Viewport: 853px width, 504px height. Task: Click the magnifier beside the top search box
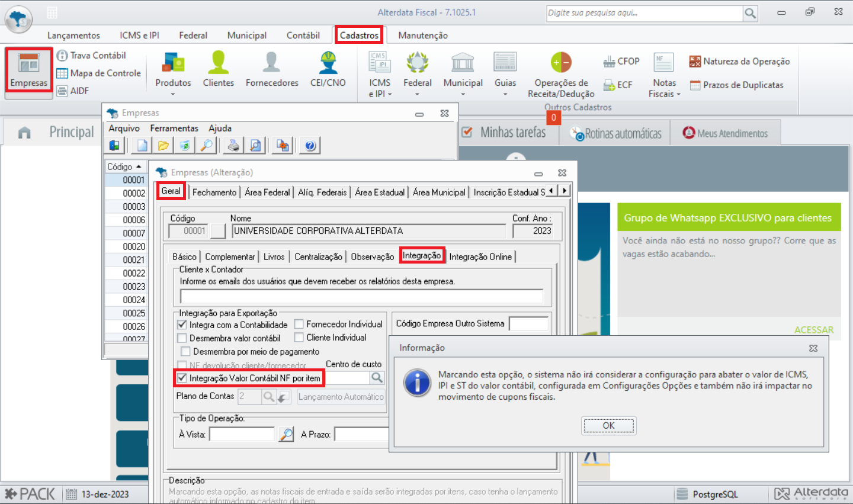click(751, 13)
